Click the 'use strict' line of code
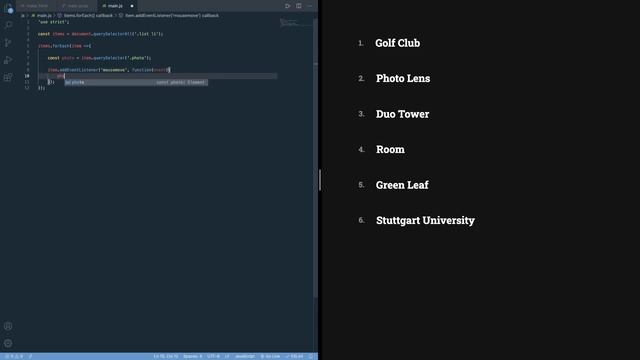Viewport: 640px width, 360px height. [53, 22]
